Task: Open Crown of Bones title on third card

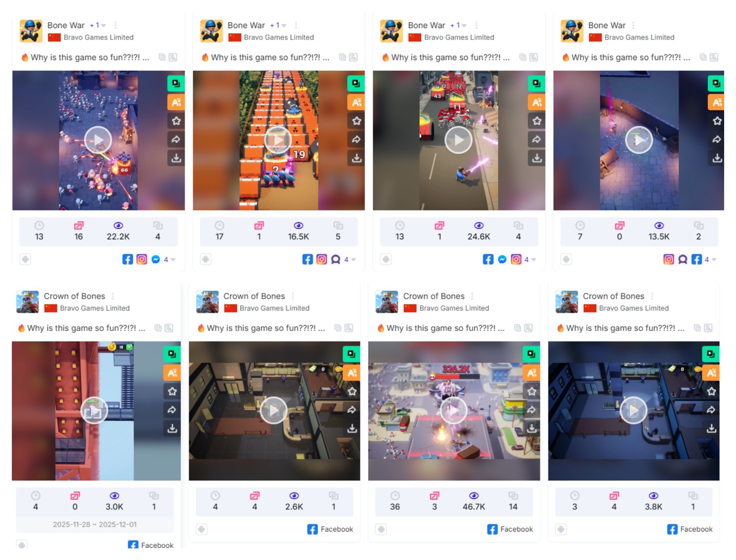Action: pos(434,296)
